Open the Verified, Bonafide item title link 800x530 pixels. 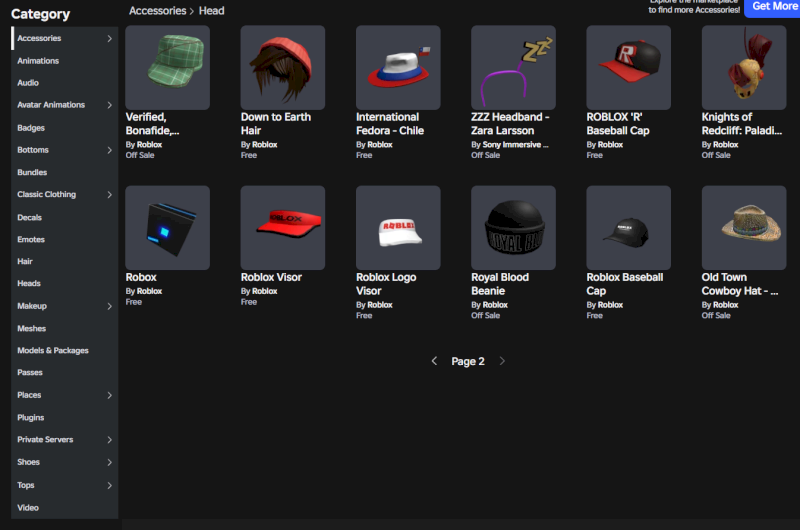[152, 124]
